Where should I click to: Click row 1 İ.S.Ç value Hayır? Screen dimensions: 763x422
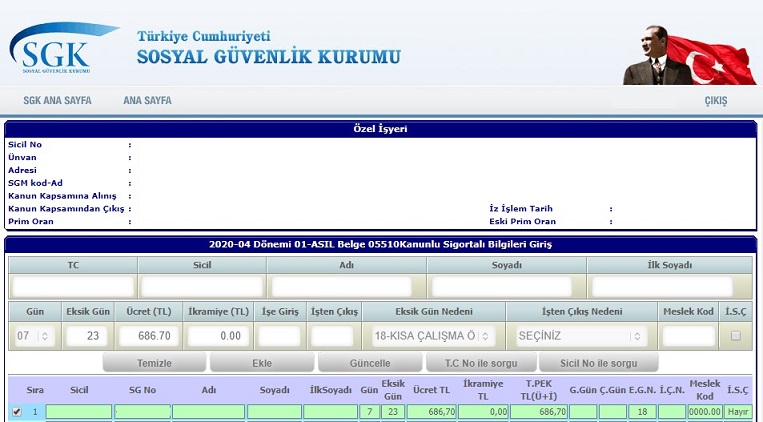[x=738, y=412]
